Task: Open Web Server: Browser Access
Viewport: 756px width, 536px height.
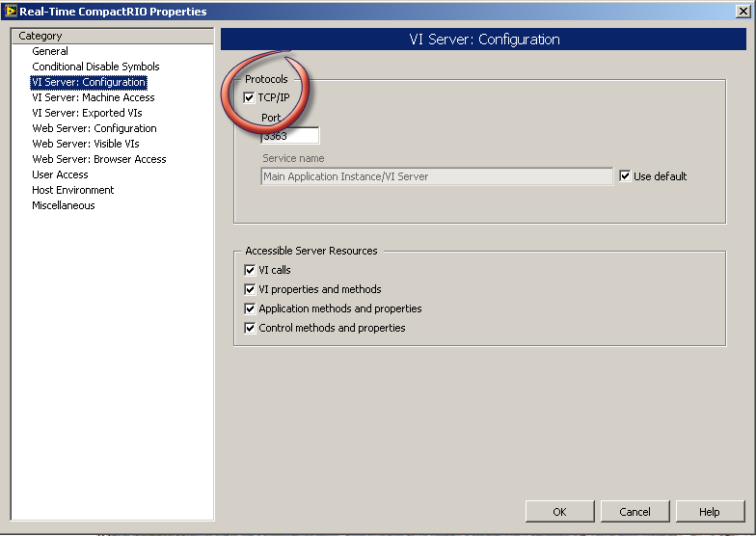Action: pyautogui.click(x=98, y=159)
